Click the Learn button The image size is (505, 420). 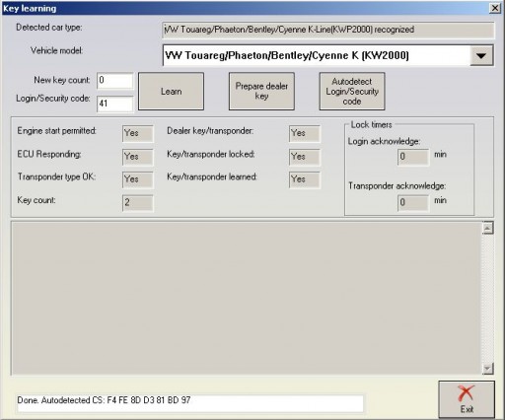171,92
